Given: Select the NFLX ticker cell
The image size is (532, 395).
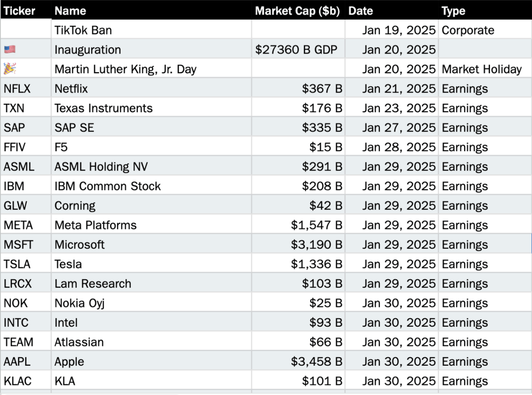Looking at the screenshot, I should pos(26,88).
